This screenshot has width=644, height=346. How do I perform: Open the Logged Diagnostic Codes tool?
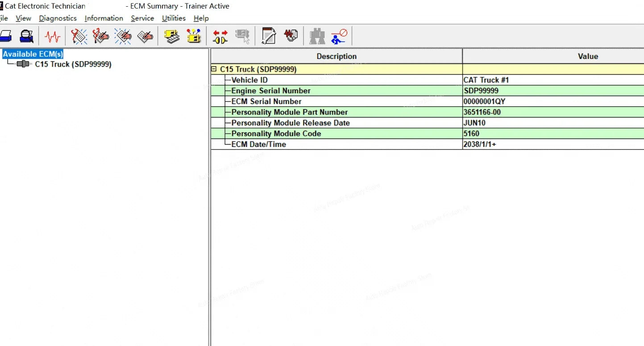pos(100,36)
